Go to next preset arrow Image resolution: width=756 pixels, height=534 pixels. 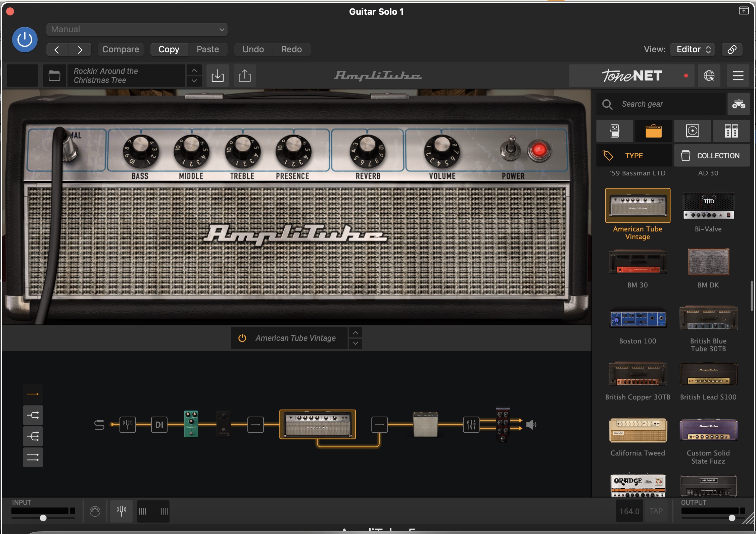point(80,50)
